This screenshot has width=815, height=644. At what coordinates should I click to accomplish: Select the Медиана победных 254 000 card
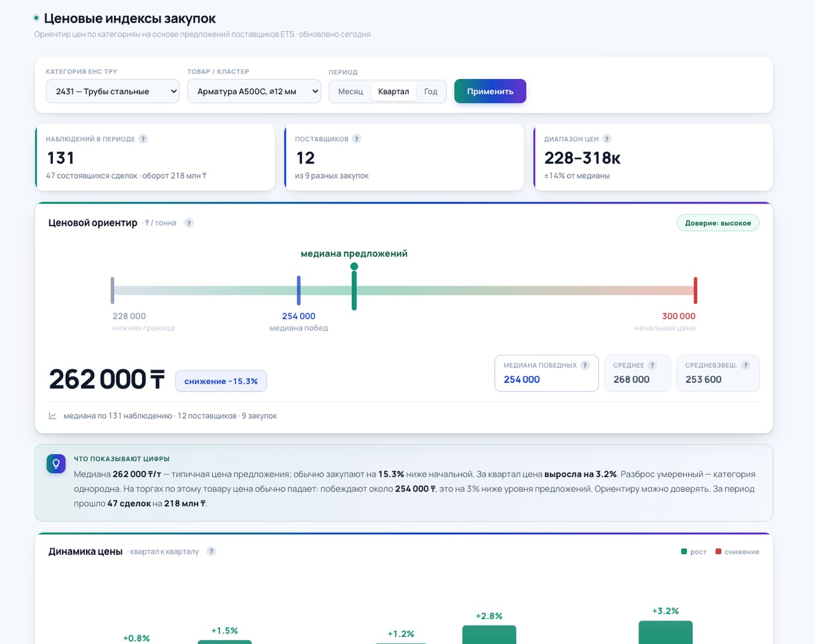point(547,373)
